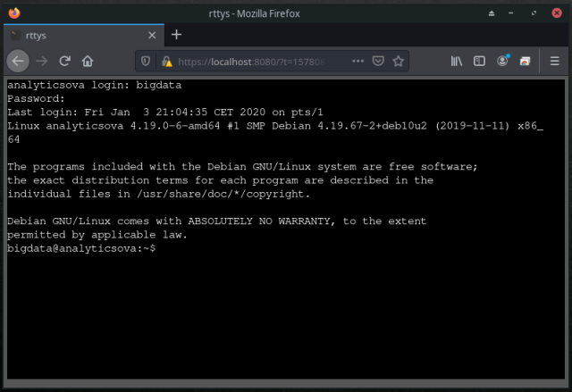Open the page actions three-dot menu

click(x=357, y=61)
